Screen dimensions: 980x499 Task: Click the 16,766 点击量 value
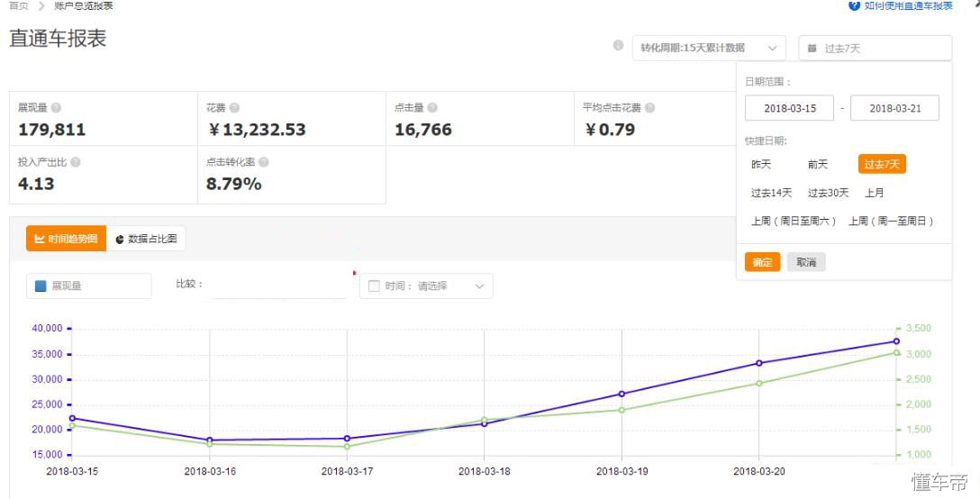pos(423,130)
